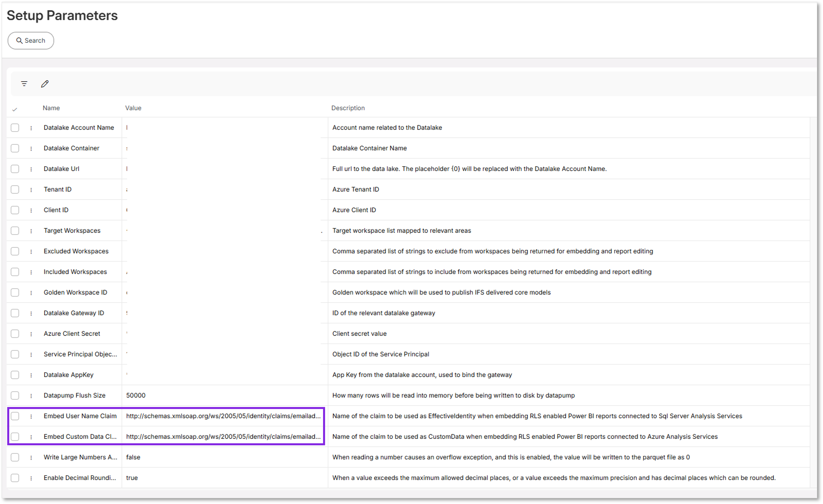Click 'Account name related to the Datalake' text
The width and height of the screenshot is (823, 504).
(x=387, y=127)
